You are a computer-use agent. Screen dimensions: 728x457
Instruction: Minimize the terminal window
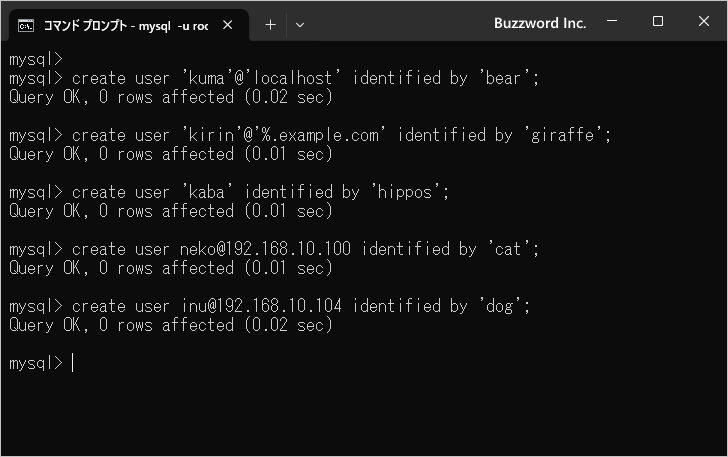pyautogui.click(x=612, y=21)
